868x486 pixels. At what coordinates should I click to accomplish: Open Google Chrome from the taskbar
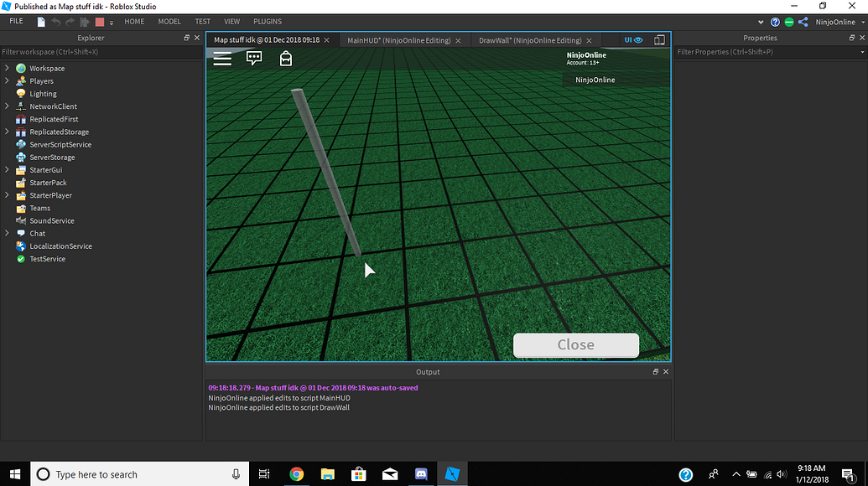(297, 473)
